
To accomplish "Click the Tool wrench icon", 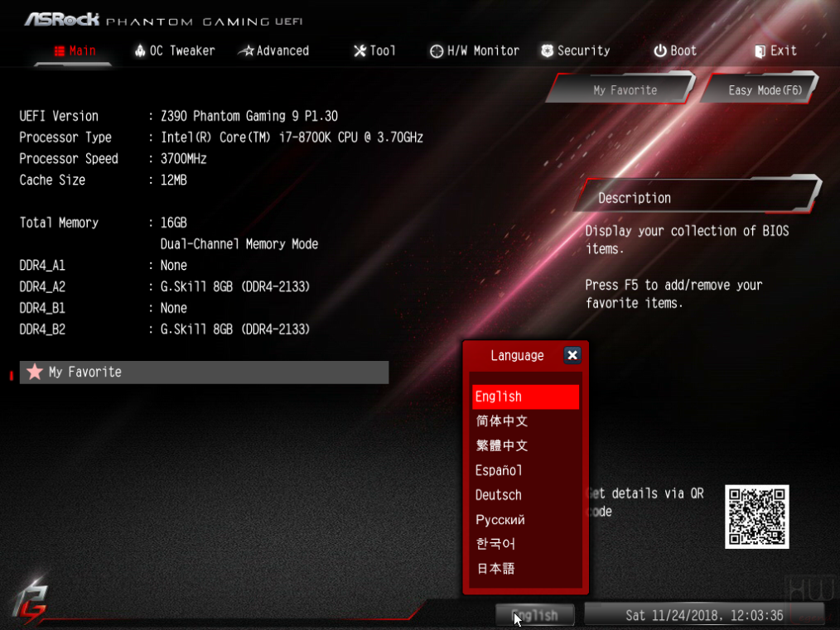I will pos(360,50).
